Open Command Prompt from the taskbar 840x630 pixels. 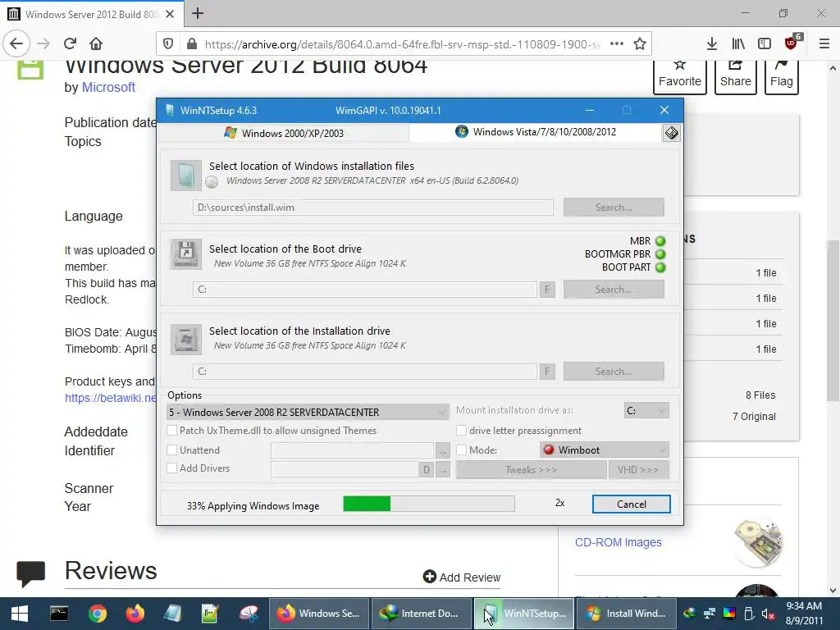(x=59, y=614)
